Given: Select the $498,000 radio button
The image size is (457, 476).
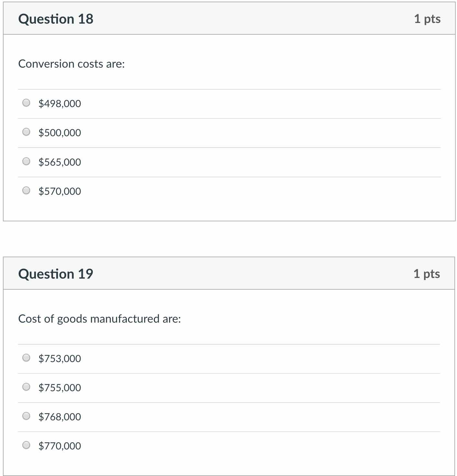Looking at the screenshot, I should pos(26,103).
